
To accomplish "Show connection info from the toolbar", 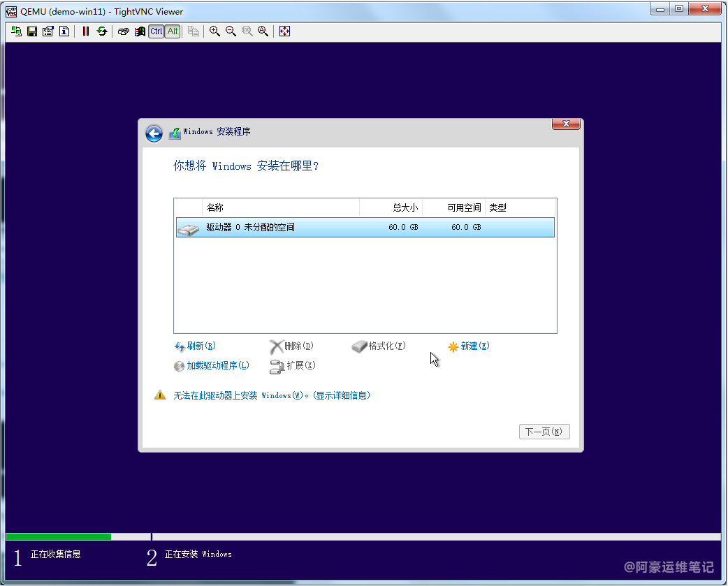I will pyautogui.click(x=64, y=31).
